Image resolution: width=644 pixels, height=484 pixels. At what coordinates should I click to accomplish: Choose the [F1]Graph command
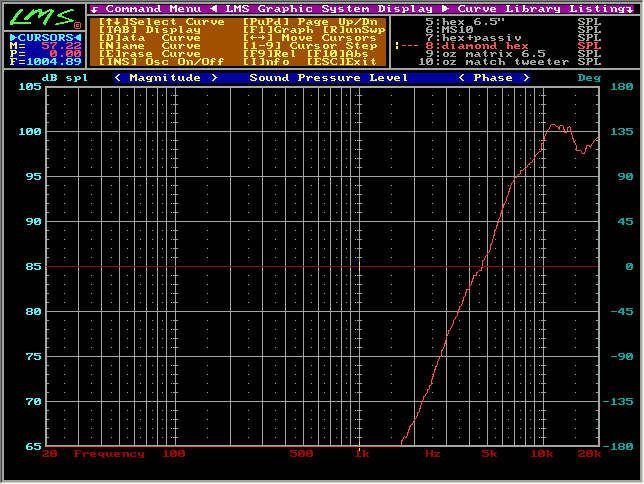[x=278, y=30]
